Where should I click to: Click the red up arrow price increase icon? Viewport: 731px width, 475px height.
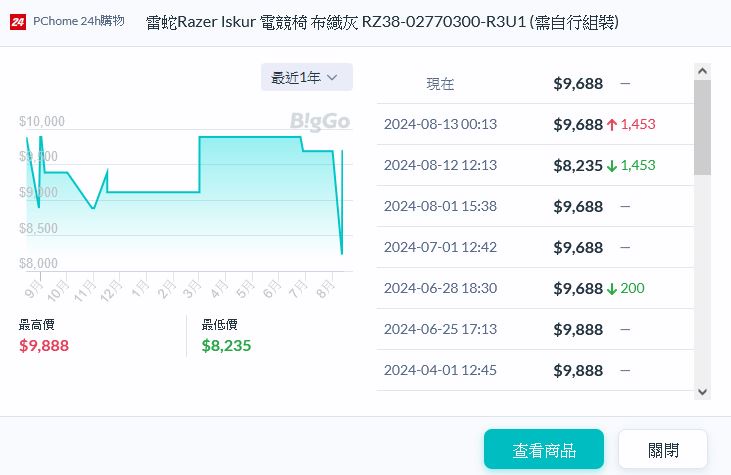(611, 125)
